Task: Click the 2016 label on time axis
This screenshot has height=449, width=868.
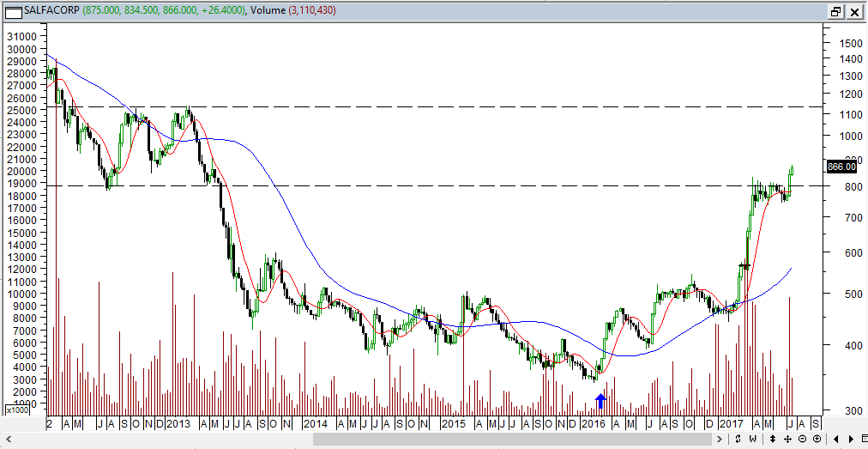Action: [594, 424]
